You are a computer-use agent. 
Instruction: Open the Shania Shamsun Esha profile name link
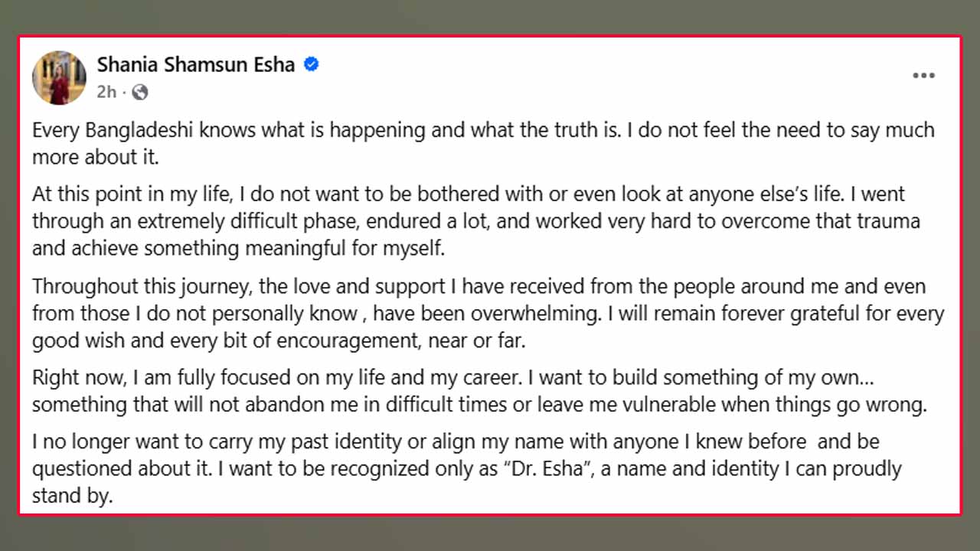[196, 65]
